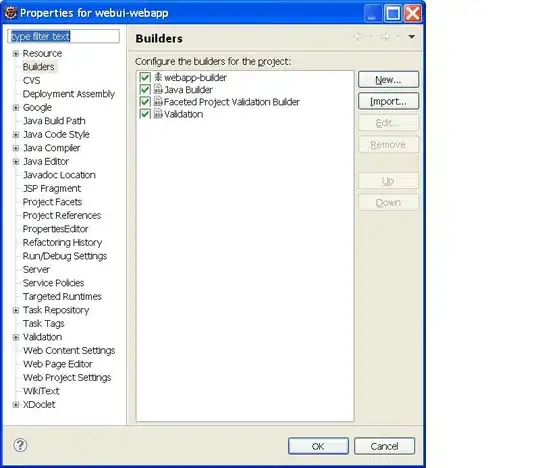
Task: Open Web Project Settings page
Action: click(x=67, y=377)
